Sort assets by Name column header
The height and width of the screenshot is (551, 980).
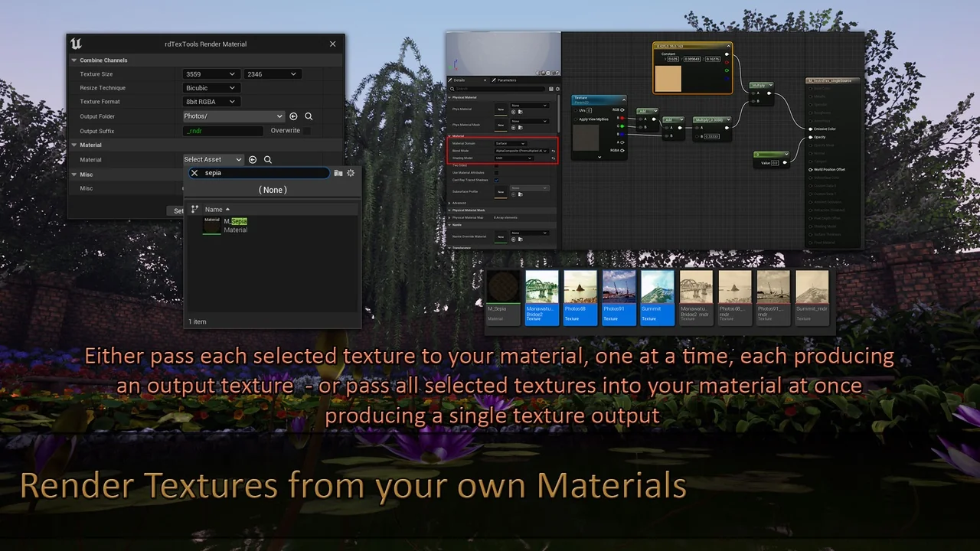pos(214,209)
